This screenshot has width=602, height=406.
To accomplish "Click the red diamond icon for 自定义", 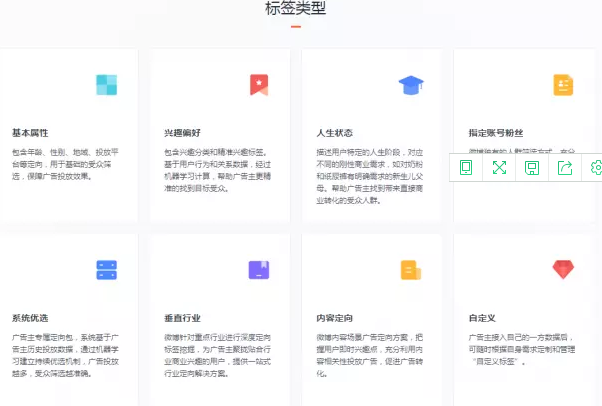I will tap(563, 269).
